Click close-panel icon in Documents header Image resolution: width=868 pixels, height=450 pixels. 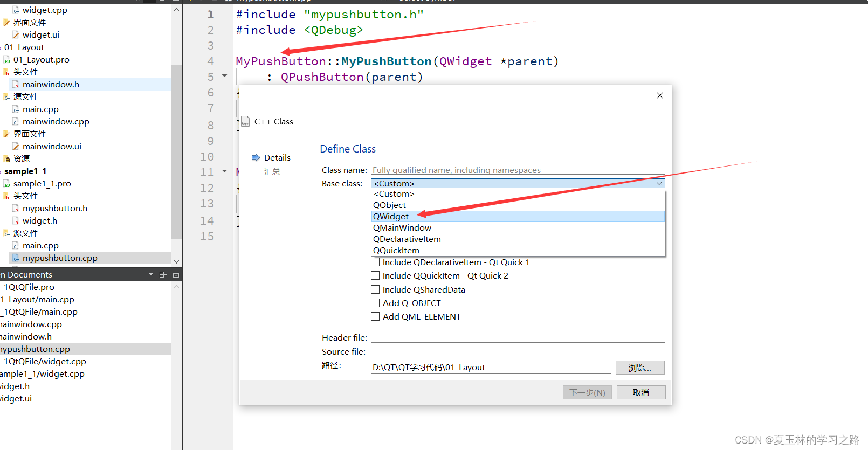[176, 275]
